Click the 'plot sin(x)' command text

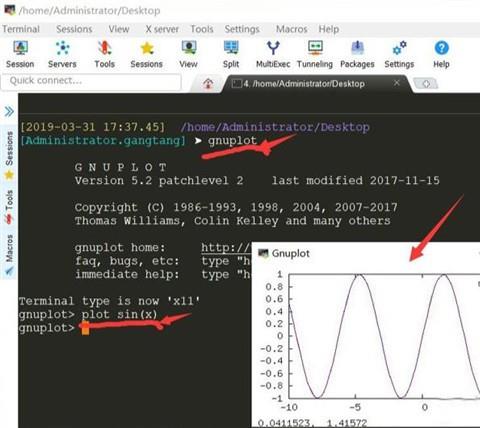119,315
